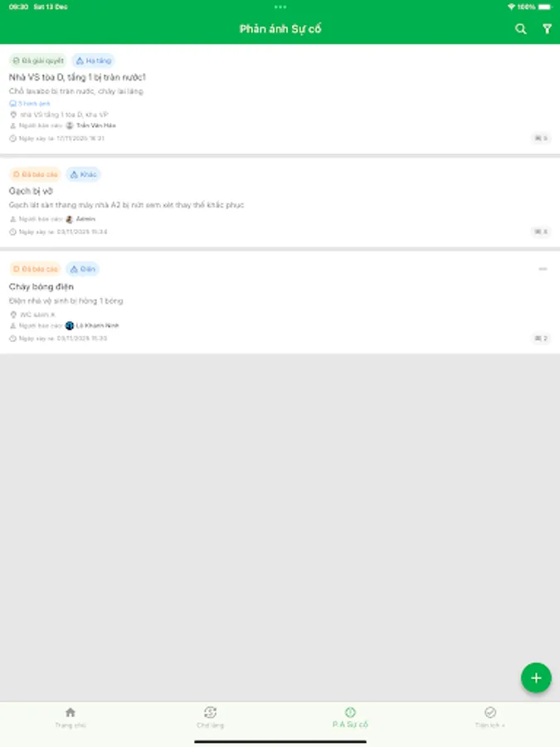Open the three-dot menu on Cháy bóng điện card
The width and height of the screenshot is (560, 747).
coord(543,269)
